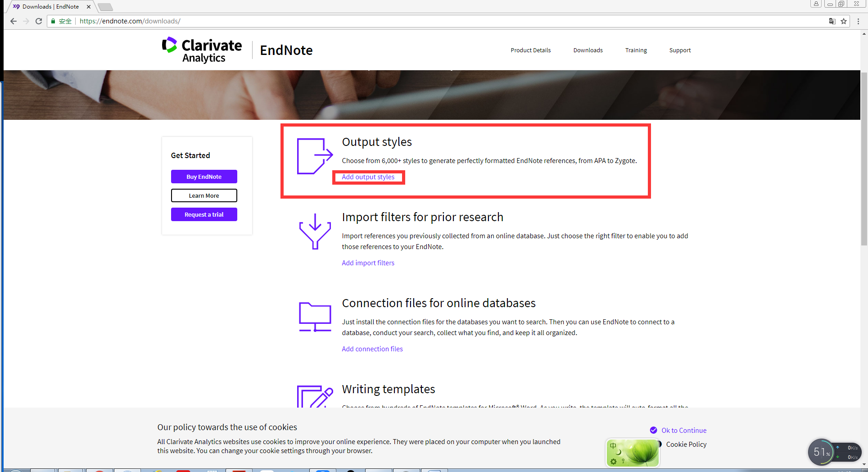The image size is (868, 472).
Task: Go back using the browser back arrow
Action: pos(14,21)
